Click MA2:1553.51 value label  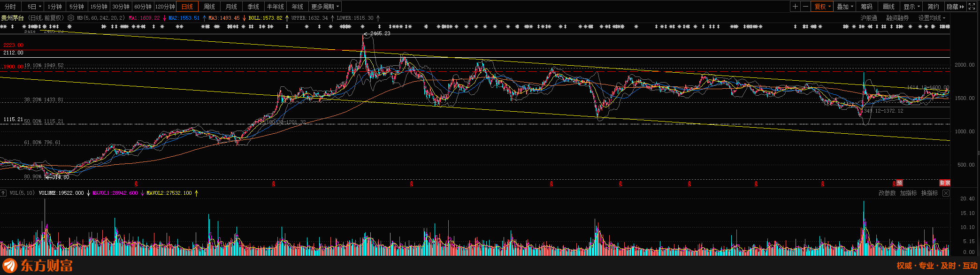tap(184, 18)
